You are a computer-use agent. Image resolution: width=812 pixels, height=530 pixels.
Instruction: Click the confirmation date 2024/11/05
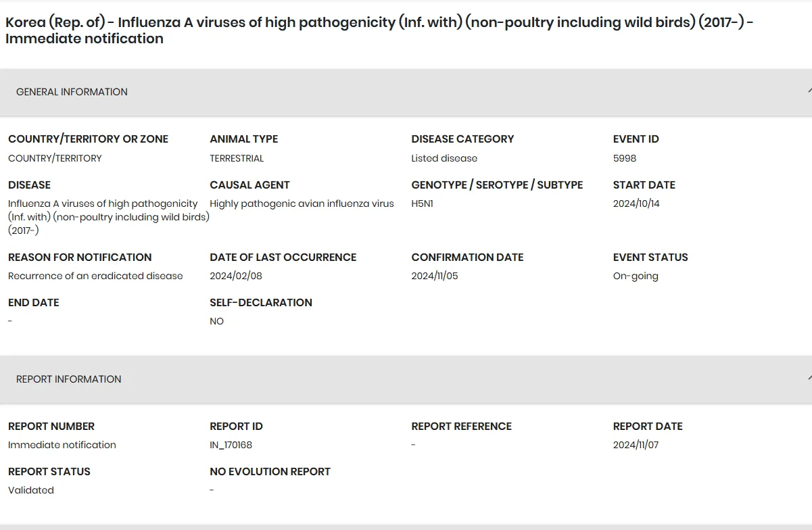pyautogui.click(x=435, y=276)
